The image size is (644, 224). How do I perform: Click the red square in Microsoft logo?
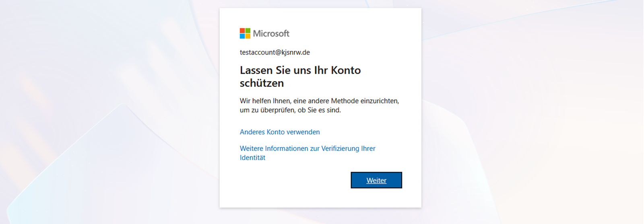(x=242, y=31)
